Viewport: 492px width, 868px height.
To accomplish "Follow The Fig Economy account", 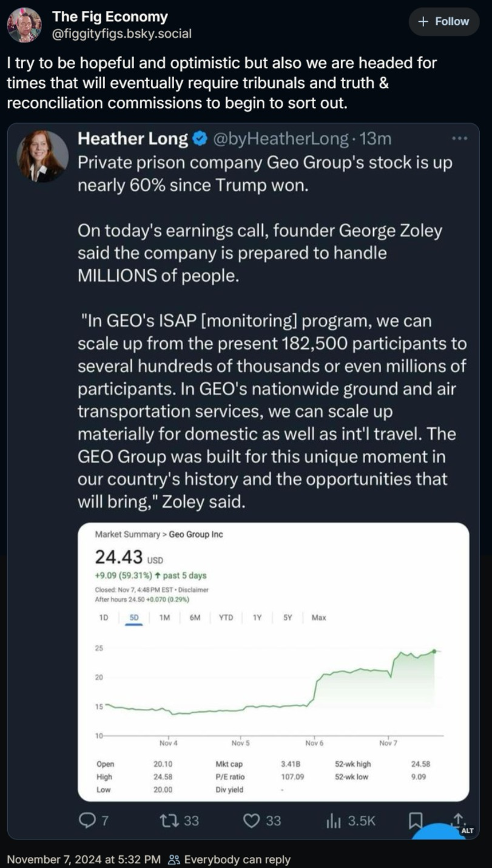I will point(444,21).
